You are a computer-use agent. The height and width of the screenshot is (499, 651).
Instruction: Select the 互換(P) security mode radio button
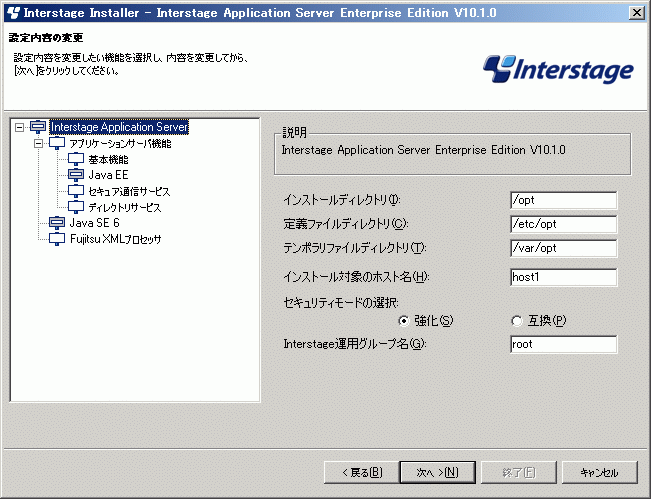tap(516, 321)
